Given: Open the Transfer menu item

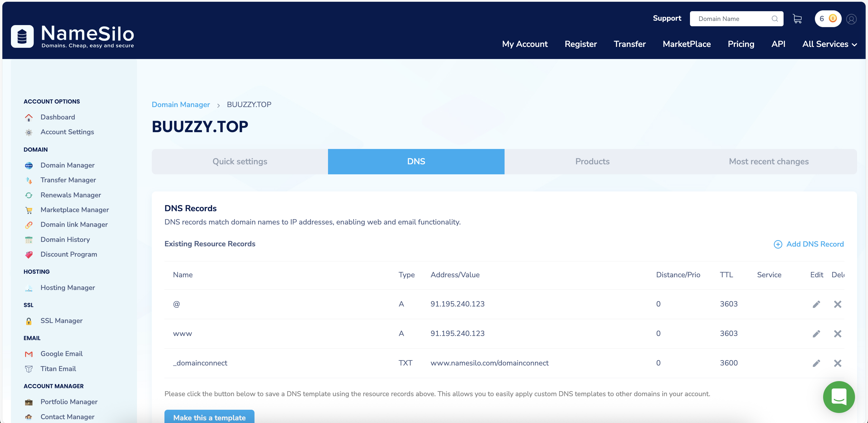Looking at the screenshot, I should (629, 44).
